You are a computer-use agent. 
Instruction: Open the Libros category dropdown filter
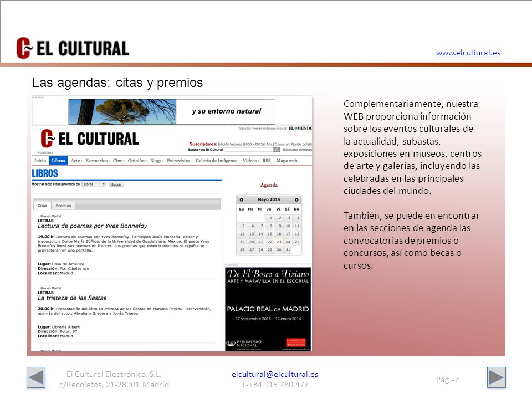[94, 184]
